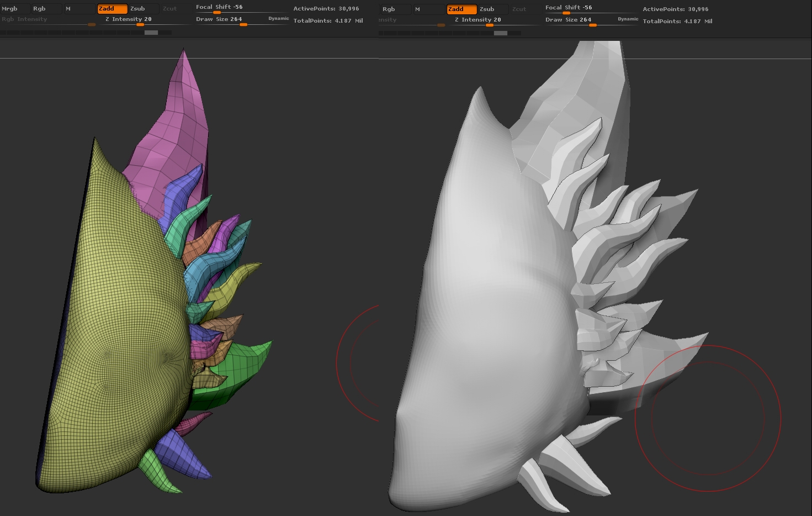Viewport: 812px width, 516px height.
Task: Switch to Zsub in the gray model view toolbar
Action: pos(493,9)
